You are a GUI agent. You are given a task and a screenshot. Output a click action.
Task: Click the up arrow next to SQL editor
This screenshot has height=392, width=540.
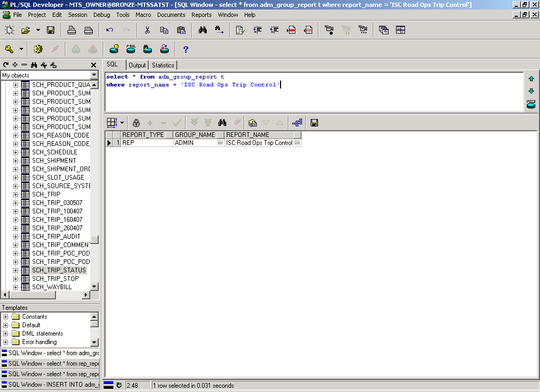pos(531,79)
